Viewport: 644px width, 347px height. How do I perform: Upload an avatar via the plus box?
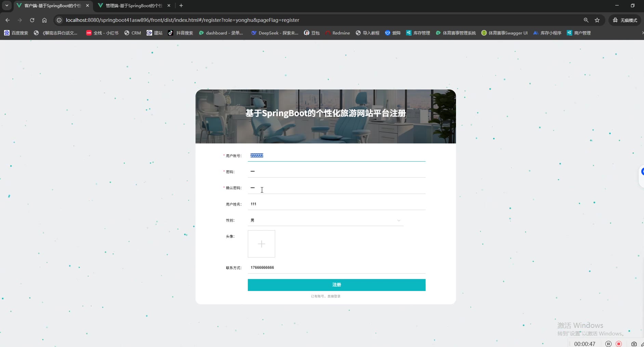coord(261,244)
